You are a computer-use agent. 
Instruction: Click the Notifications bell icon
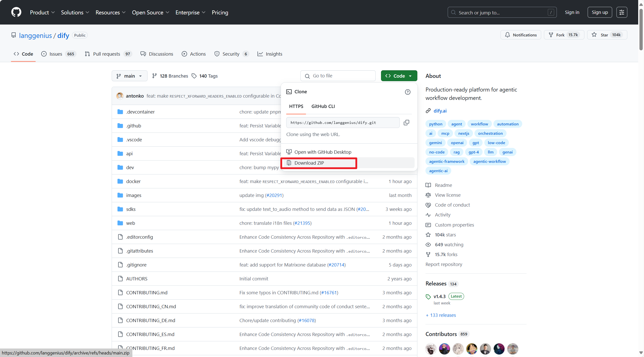[x=508, y=35]
